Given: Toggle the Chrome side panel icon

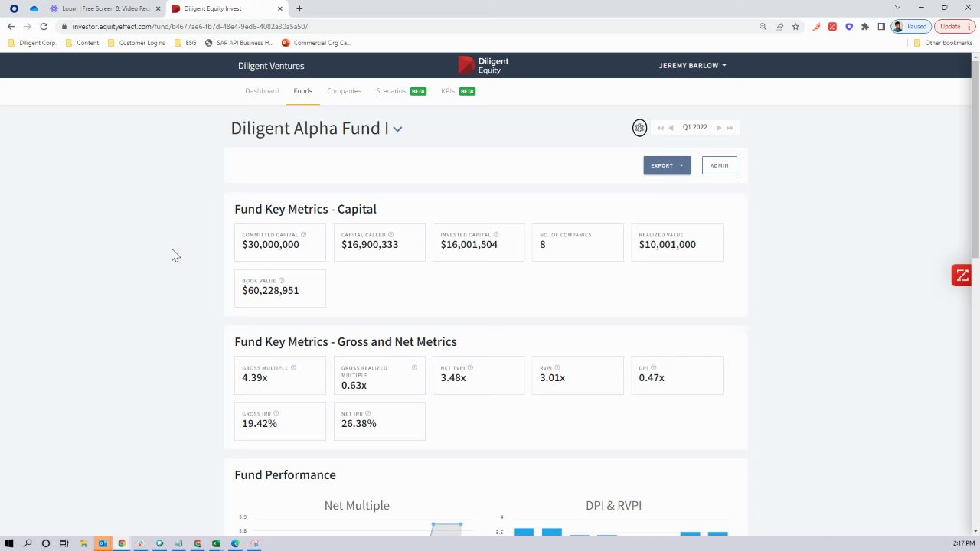Looking at the screenshot, I should (881, 27).
